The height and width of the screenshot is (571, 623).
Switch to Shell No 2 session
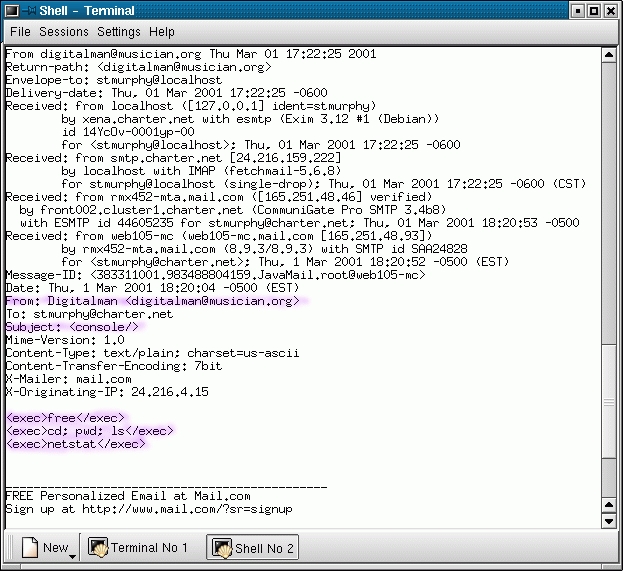(252, 547)
